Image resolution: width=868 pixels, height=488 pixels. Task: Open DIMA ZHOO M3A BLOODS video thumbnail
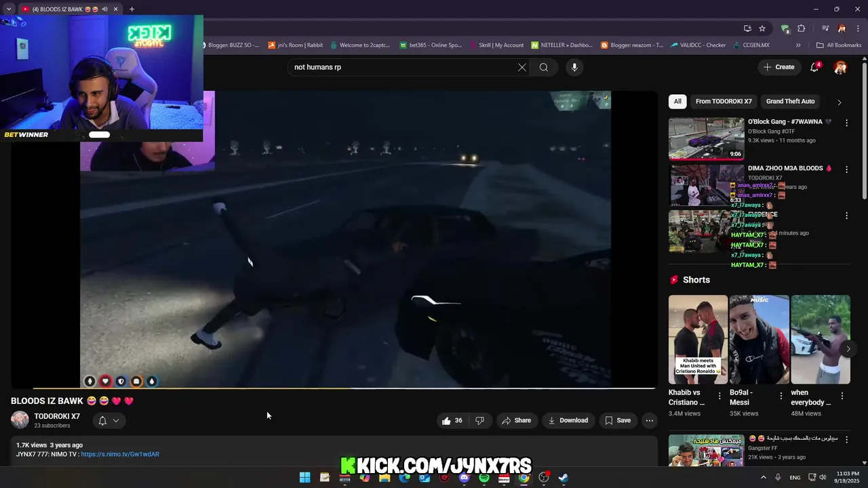(x=706, y=185)
